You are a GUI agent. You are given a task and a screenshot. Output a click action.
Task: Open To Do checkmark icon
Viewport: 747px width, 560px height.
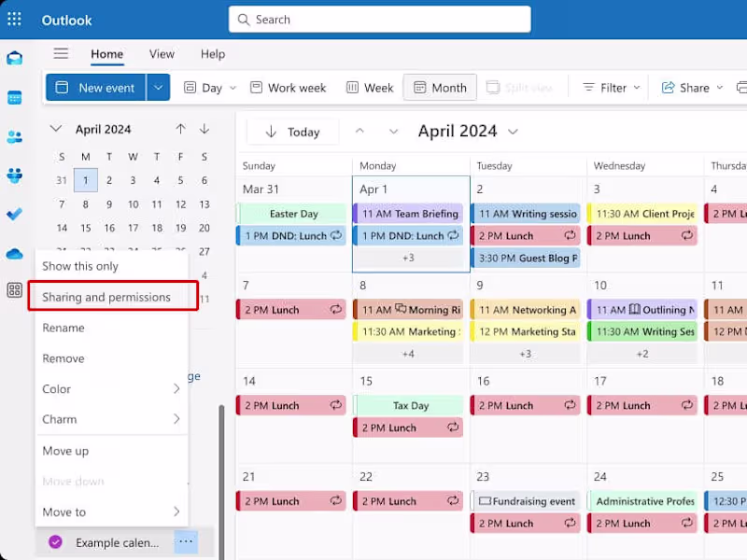15,215
